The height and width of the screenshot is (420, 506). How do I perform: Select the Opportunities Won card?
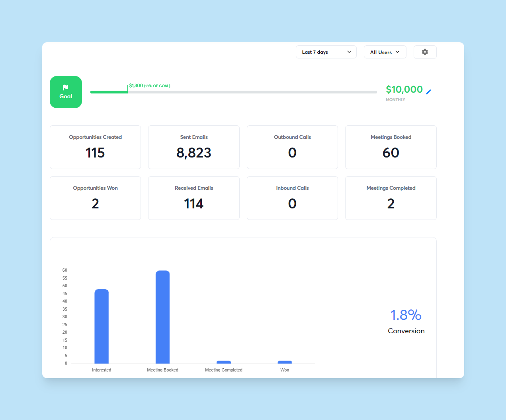tap(95, 198)
